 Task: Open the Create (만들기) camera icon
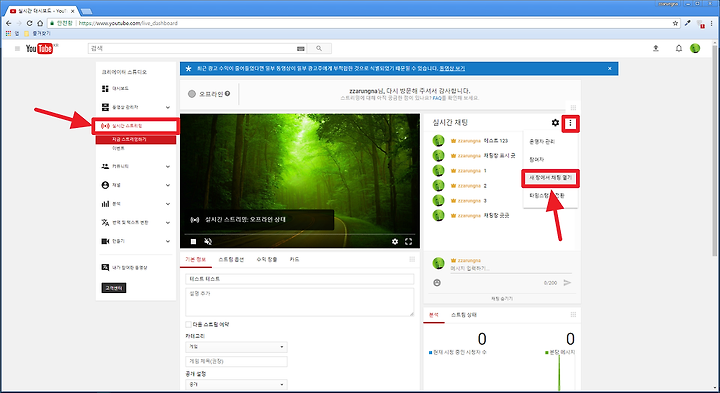point(105,241)
